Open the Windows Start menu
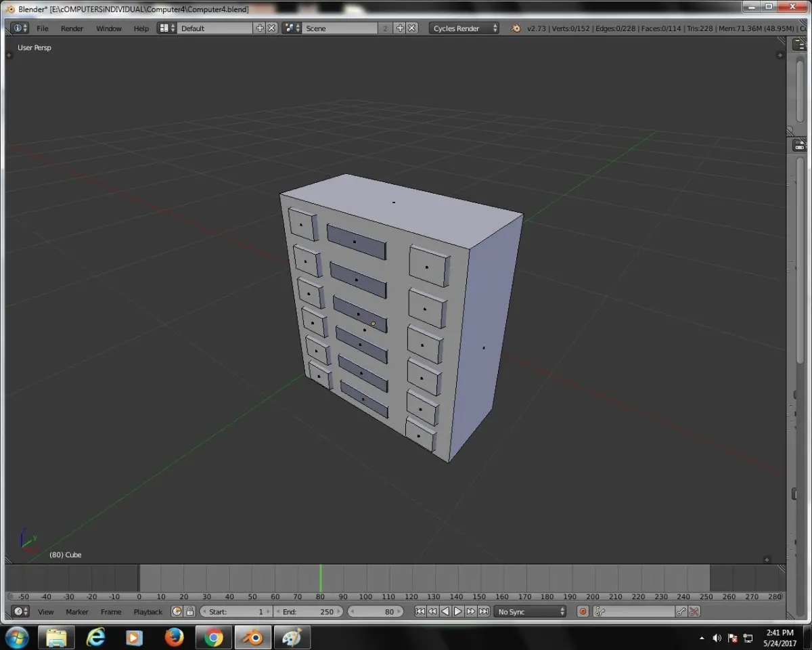This screenshot has width=812, height=650. tap(16, 637)
